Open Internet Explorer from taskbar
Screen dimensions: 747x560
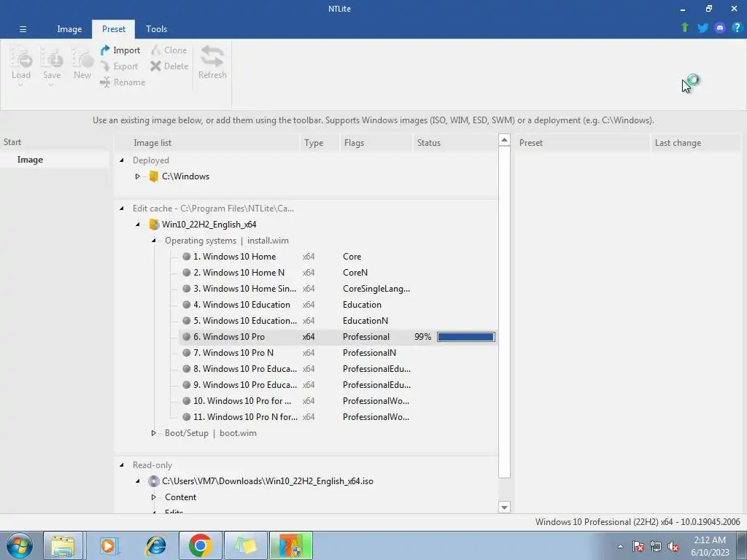156,545
